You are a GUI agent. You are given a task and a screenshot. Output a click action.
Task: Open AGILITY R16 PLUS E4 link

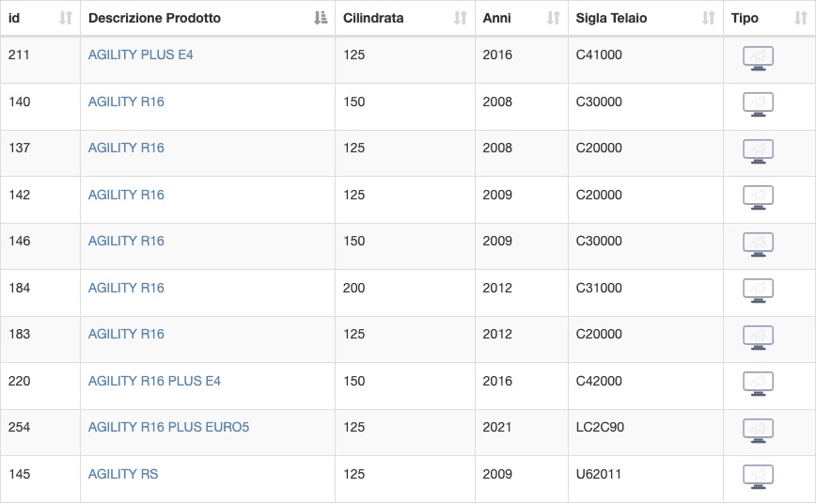(154, 381)
